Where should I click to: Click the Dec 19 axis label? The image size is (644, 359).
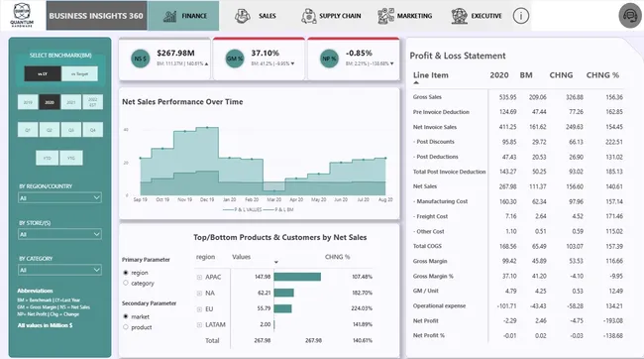tap(207, 199)
